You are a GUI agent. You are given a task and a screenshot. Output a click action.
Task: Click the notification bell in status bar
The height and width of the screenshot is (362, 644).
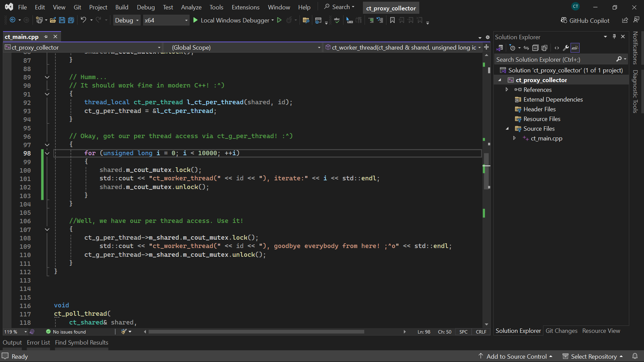(x=635, y=356)
